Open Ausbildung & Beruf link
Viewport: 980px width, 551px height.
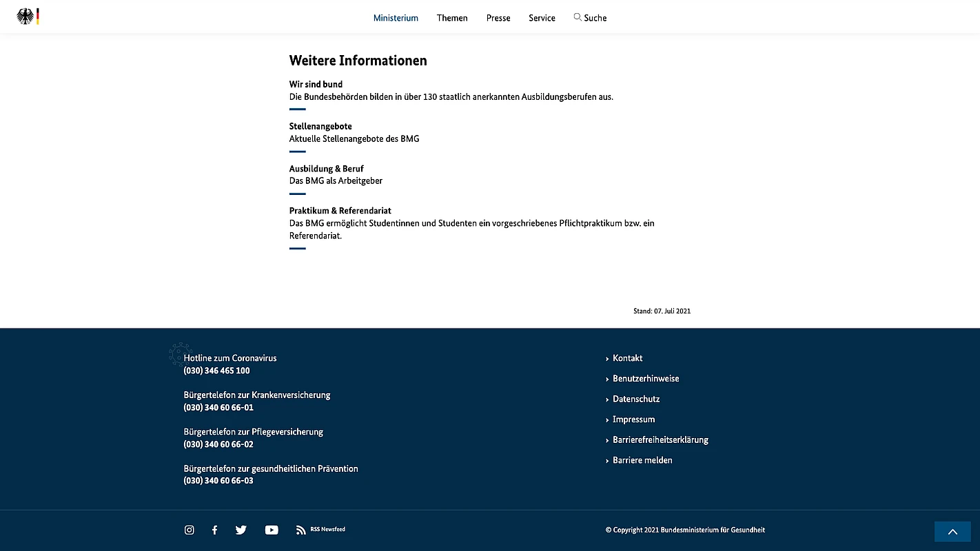tap(326, 168)
